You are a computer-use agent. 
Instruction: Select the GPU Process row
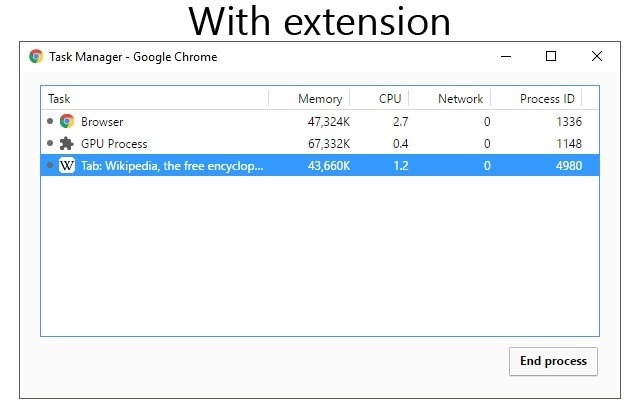pyautogui.click(x=320, y=143)
